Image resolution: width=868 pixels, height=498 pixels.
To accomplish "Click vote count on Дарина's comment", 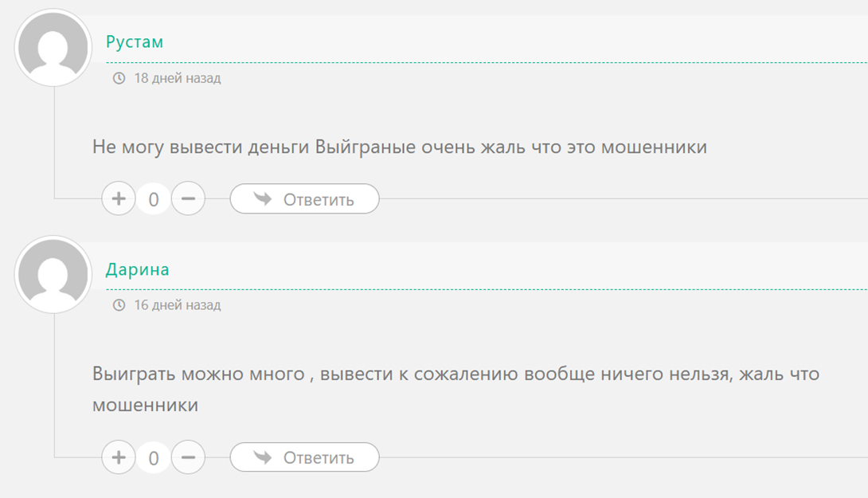I will pyautogui.click(x=154, y=458).
